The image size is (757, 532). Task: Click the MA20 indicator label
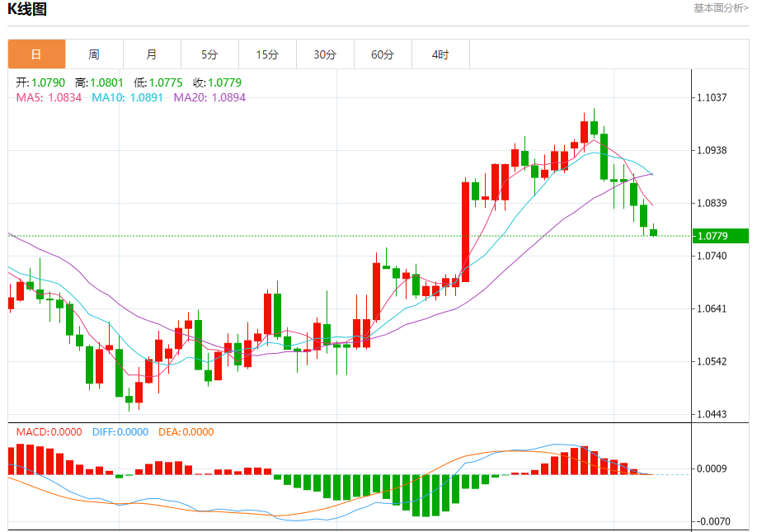(x=209, y=97)
